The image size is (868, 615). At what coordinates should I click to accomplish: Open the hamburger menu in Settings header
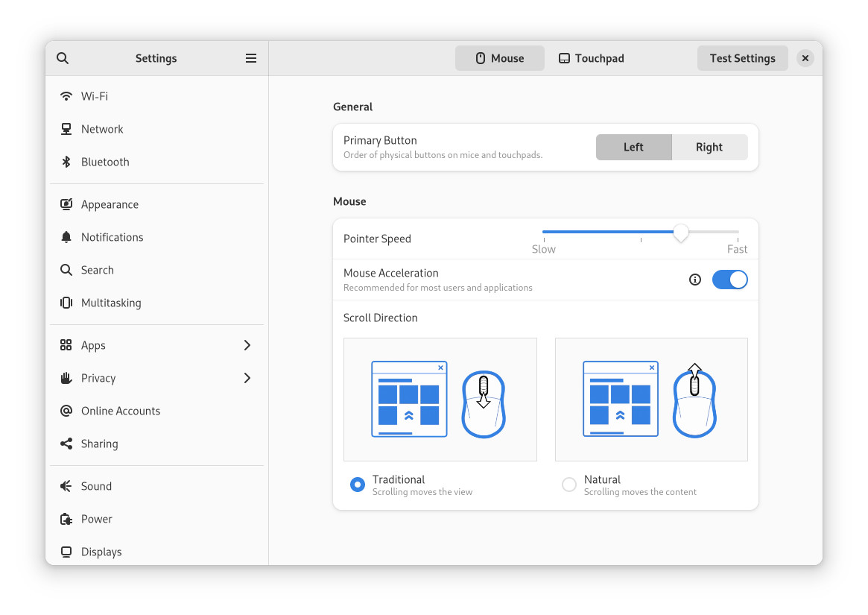[x=251, y=58]
